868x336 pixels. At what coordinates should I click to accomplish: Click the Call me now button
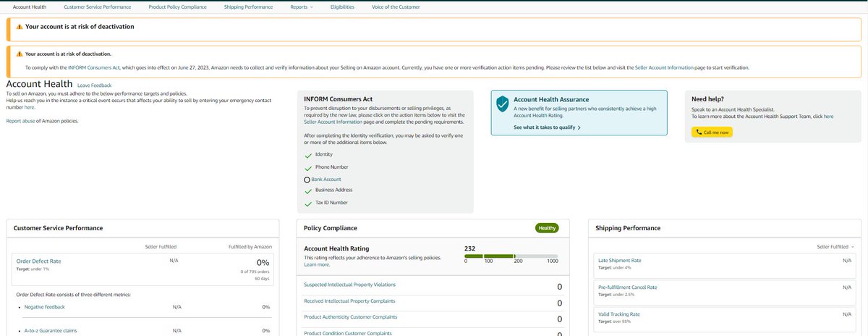click(712, 132)
